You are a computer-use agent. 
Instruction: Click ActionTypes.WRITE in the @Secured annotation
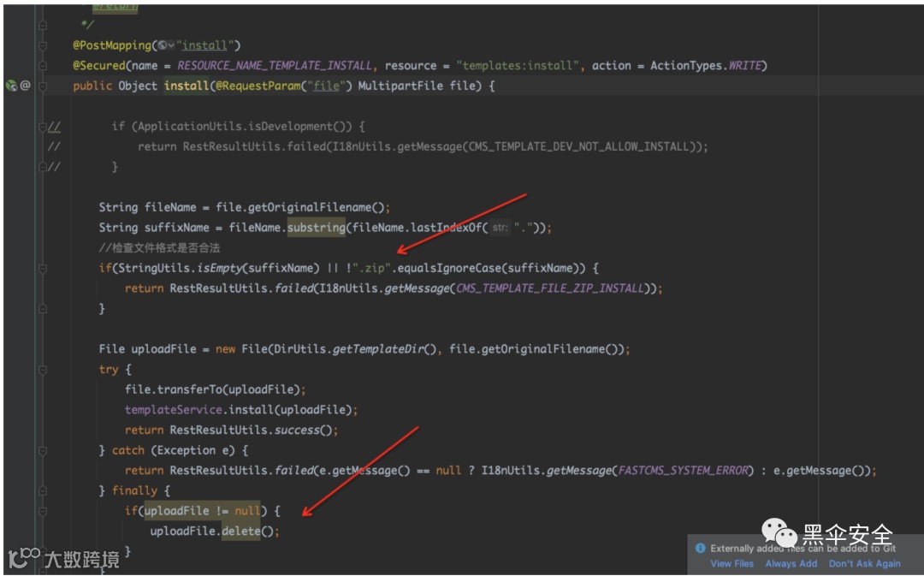pos(705,65)
